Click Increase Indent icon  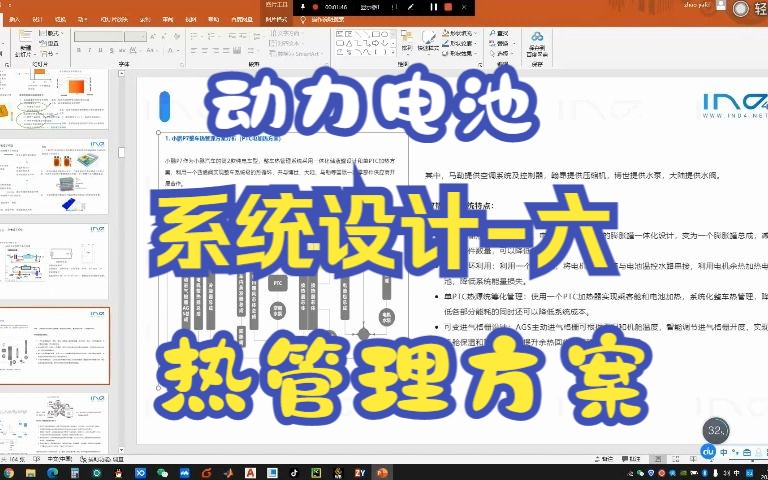click(243, 36)
